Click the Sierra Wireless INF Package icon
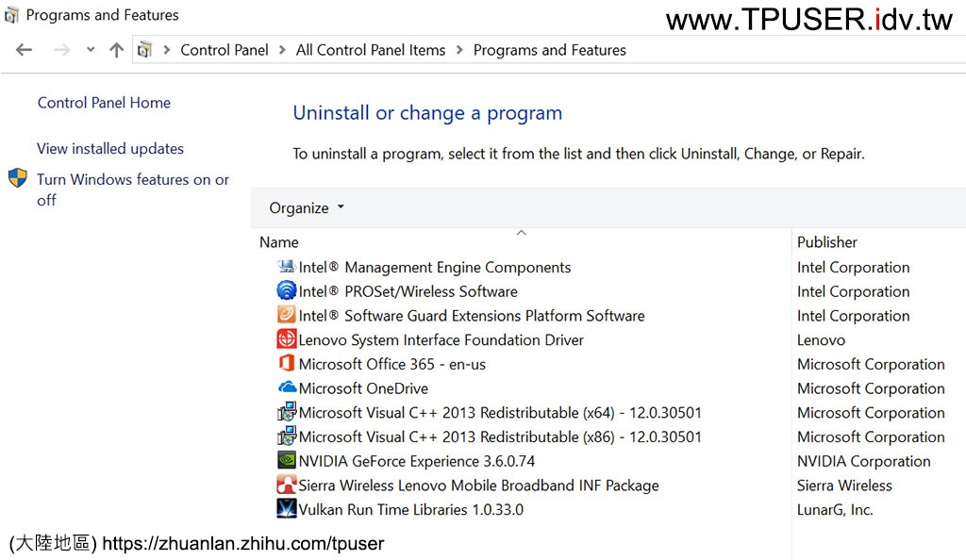 point(286,486)
